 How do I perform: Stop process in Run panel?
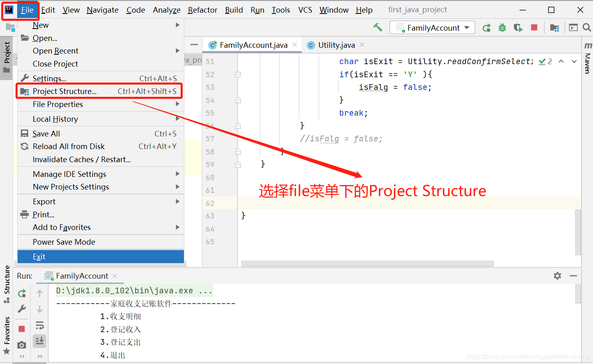[22, 329]
